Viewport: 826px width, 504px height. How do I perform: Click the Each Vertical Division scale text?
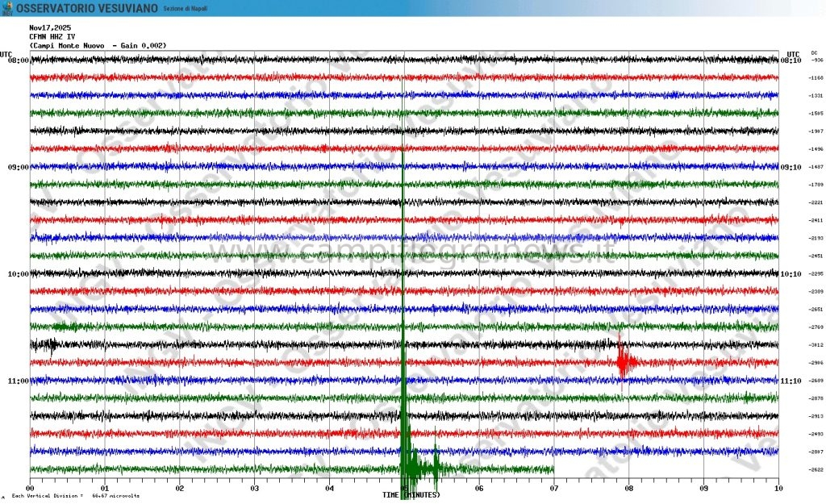tap(75, 496)
